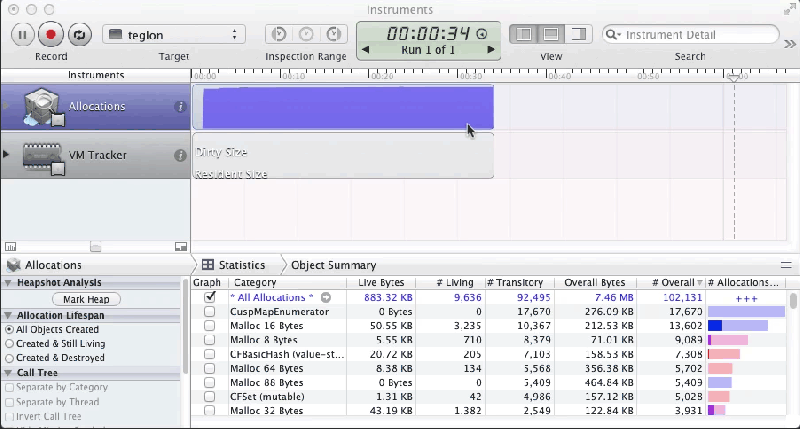Open the Statistics view selector
This screenshot has width=800, height=429.
tap(234, 265)
